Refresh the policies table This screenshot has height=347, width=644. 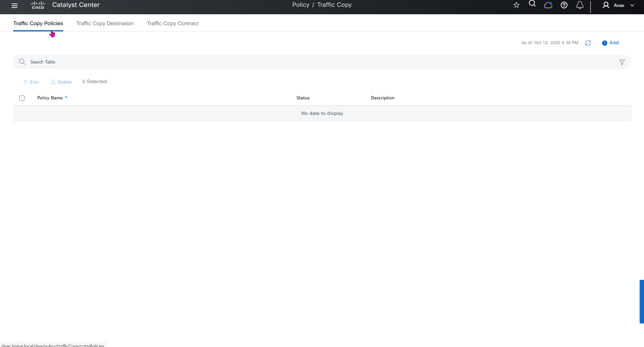coord(588,43)
